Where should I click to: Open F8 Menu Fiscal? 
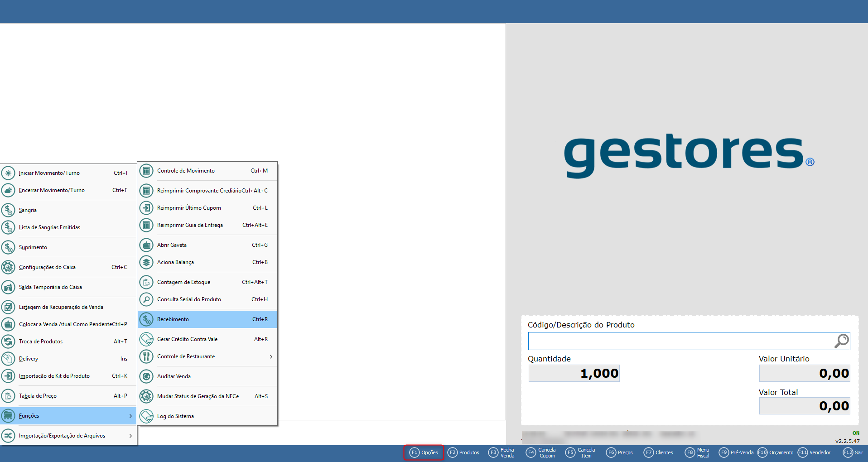pyautogui.click(x=697, y=452)
